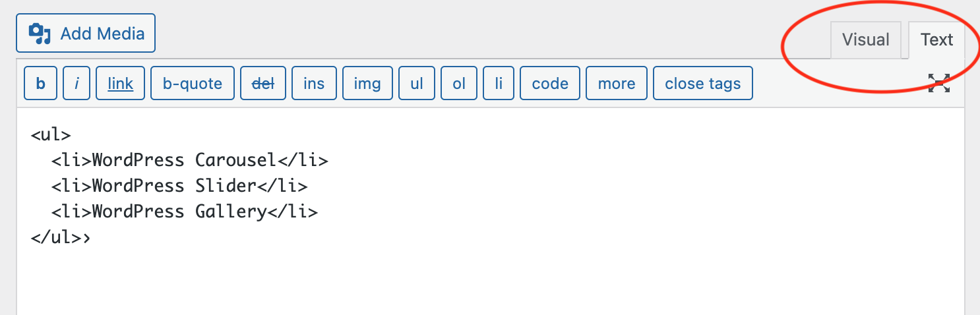This screenshot has height=315, width=980.
Task: Switch to the Visual editor tab
Action: point(865,40)
